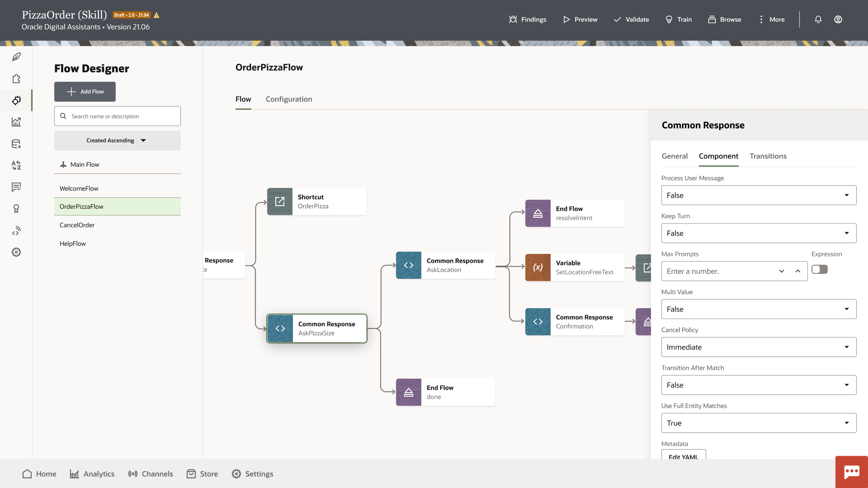Open the conversation message icon in sidebar
This screenshot has width=868, height=488.
[x=16, y=187]
